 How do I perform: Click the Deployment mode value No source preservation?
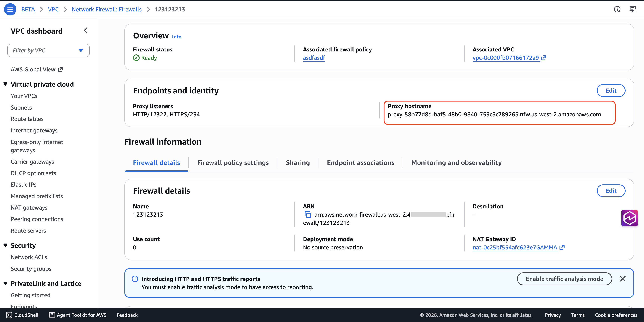click(x=333, y=248)
